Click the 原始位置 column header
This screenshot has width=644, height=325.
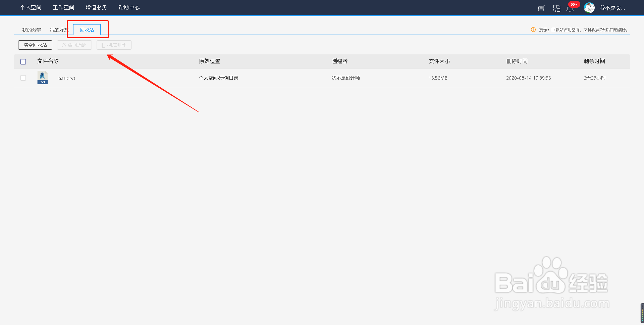210,61
